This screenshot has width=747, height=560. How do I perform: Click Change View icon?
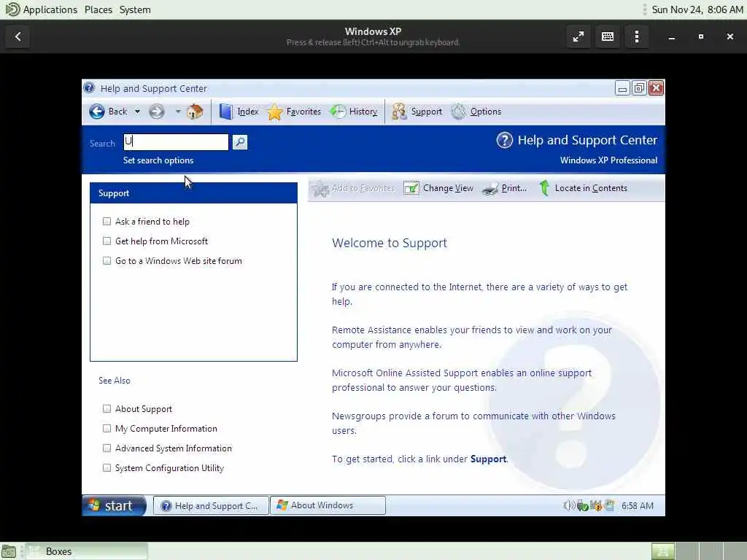(x=411, y=188)
